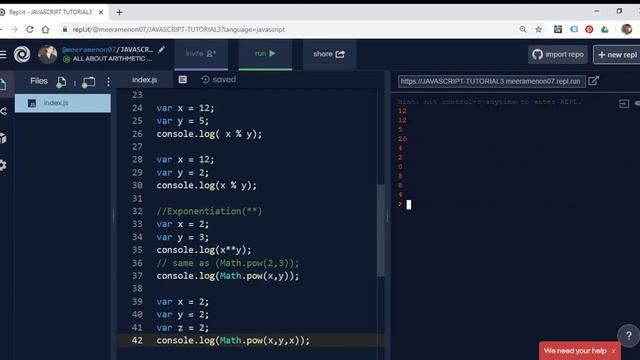Click the invite button
Screen dimensions: 640x360
(201, 54)
